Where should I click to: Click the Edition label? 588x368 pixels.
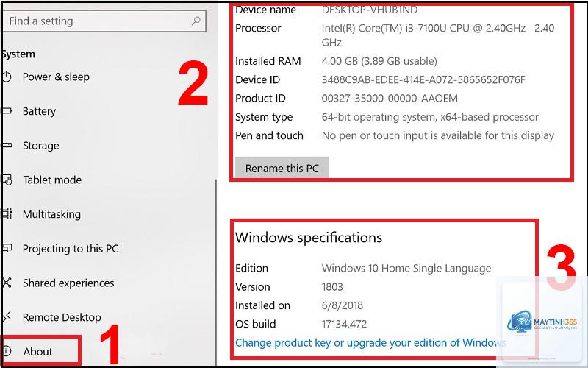(251, 268)
